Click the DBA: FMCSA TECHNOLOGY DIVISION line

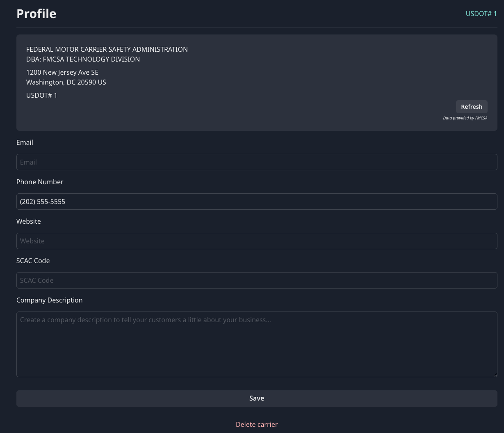[83, 59]
